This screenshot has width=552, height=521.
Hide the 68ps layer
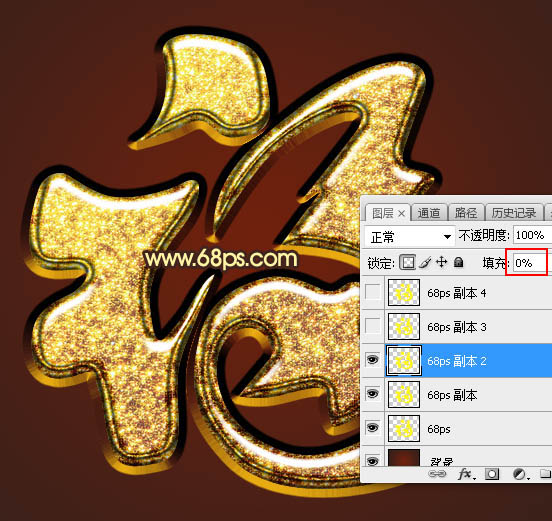click(372, 427)
